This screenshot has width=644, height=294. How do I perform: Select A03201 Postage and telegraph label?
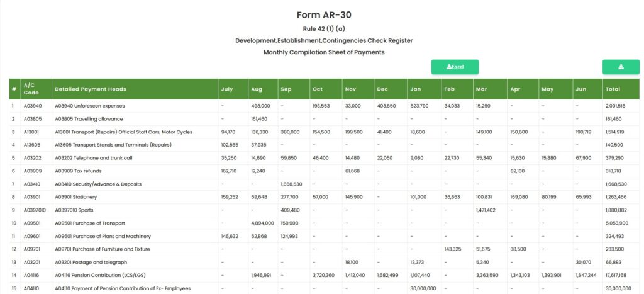[x=91, y=263]
